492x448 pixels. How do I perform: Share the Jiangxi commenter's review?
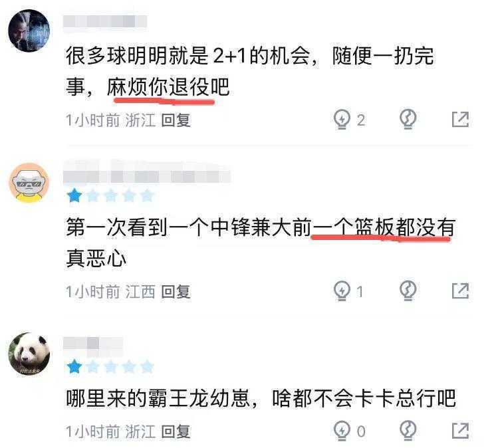click(x=460, y=290)
